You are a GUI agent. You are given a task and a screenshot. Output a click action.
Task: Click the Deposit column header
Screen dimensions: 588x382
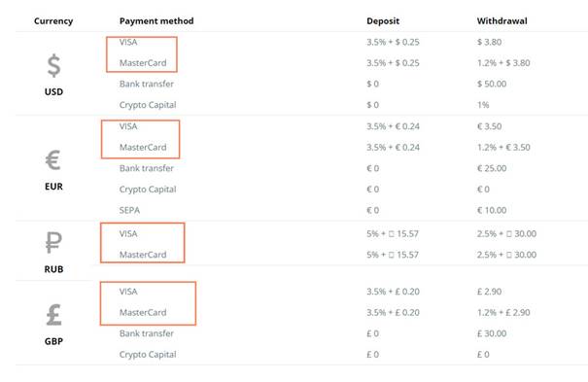(383, 21)
